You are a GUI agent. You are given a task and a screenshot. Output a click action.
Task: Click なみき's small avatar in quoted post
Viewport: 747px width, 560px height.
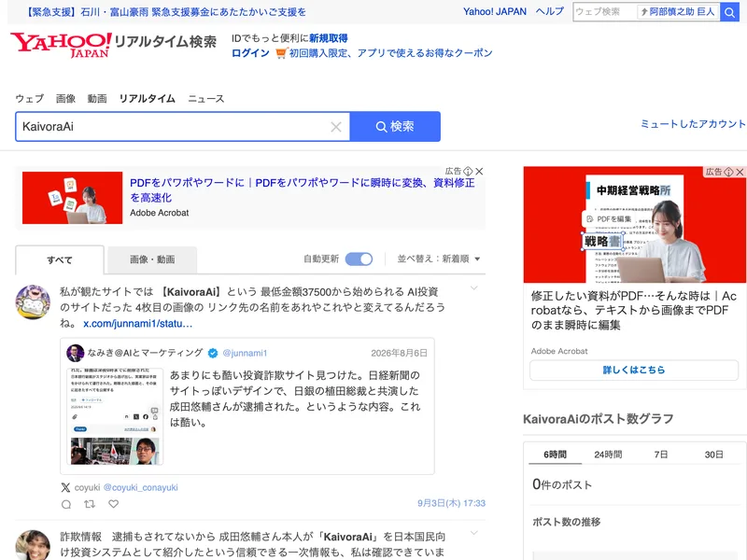point(76,353)
